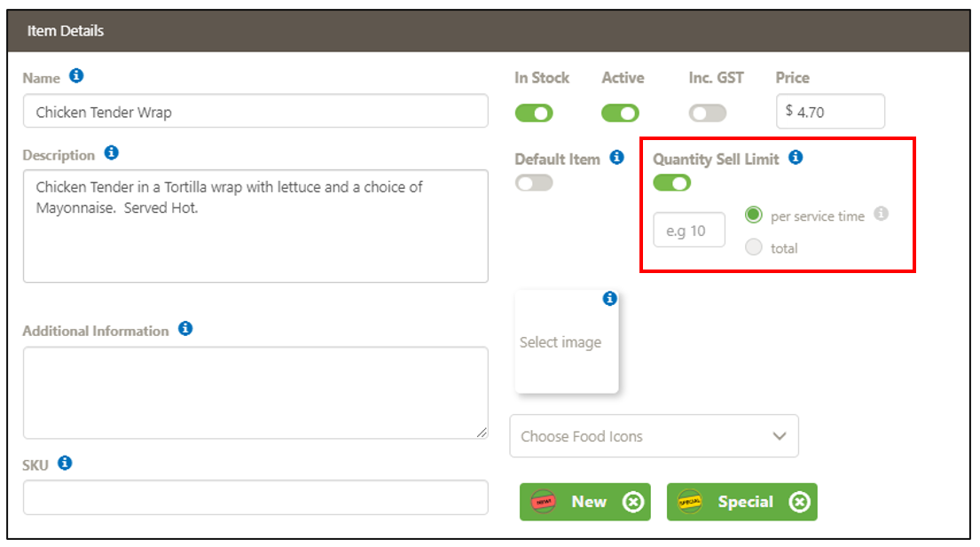Screen dimensions: 980x547
Task: Remove the New tag with its X icon
Action: [x=632, y=502]
